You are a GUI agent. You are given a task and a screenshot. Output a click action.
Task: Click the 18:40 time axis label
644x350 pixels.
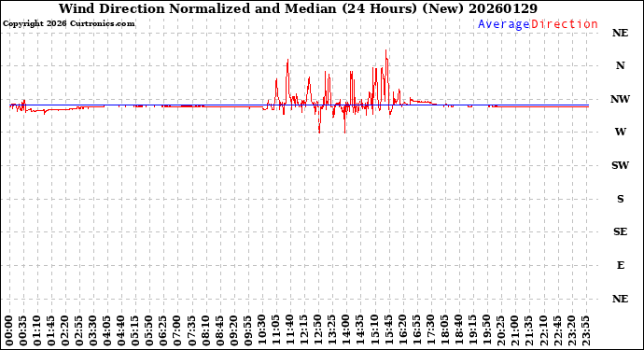[459, 331]
